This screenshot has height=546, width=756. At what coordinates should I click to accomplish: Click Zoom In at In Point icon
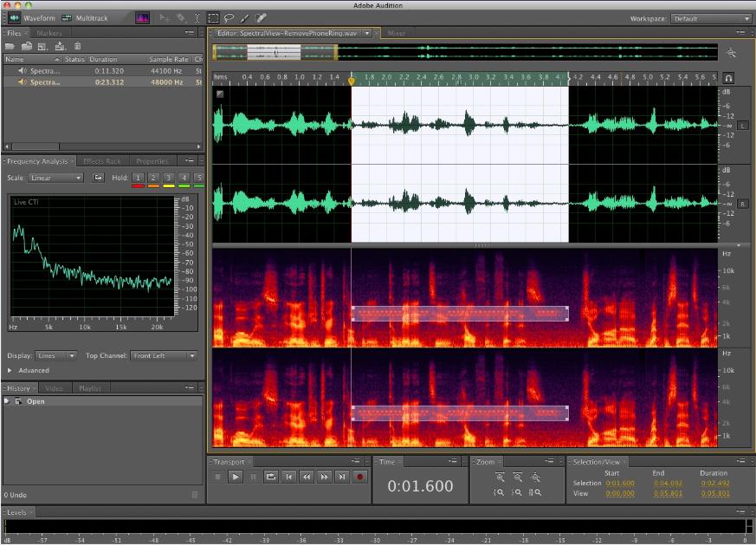499,492
